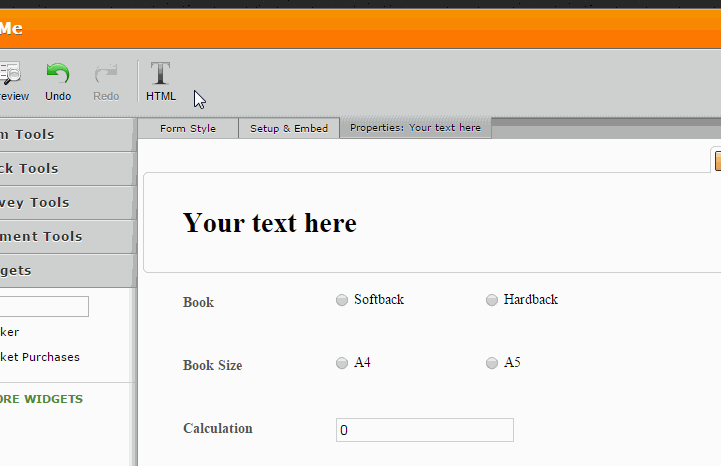
Task: Select the Ticket Purchases widget
Action: tap(40, 357)
